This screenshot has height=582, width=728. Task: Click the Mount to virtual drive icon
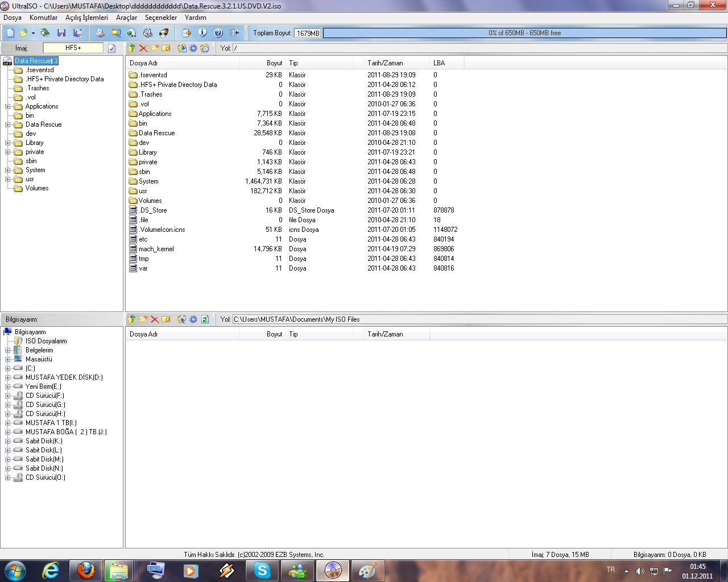[148, 33]
